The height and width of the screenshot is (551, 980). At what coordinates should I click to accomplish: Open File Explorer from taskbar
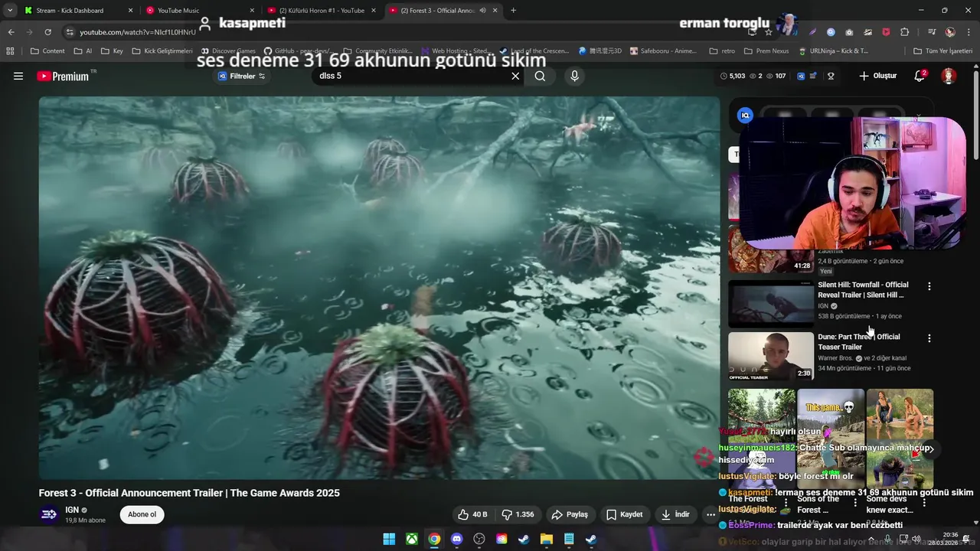547,539
